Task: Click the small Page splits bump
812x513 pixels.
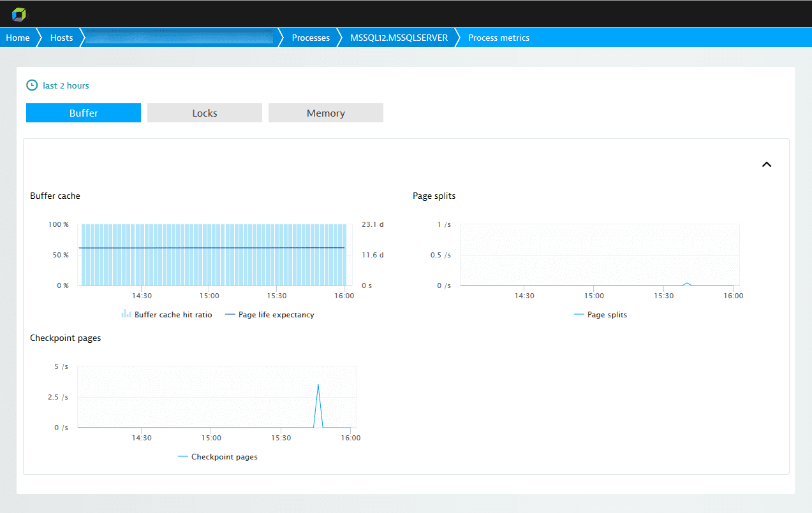Action: [687, 283]
